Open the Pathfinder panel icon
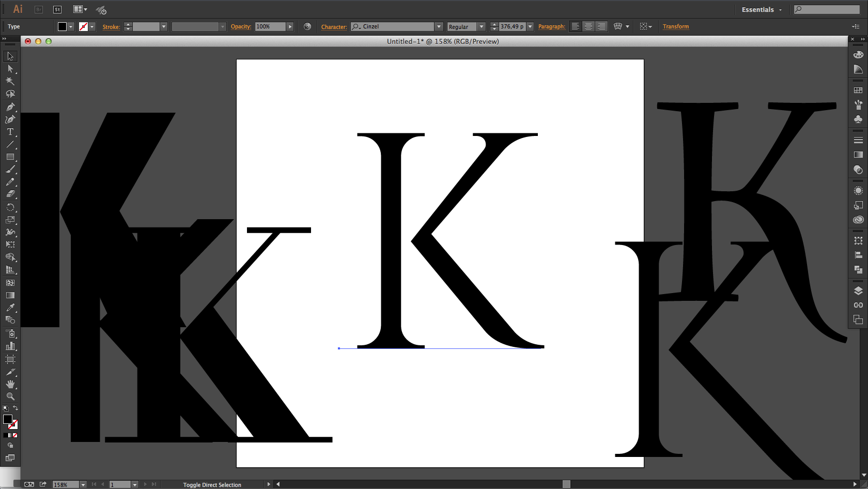The height and width of the screenshot is (489, 868). pyautogui.click(x=858, y=269)
